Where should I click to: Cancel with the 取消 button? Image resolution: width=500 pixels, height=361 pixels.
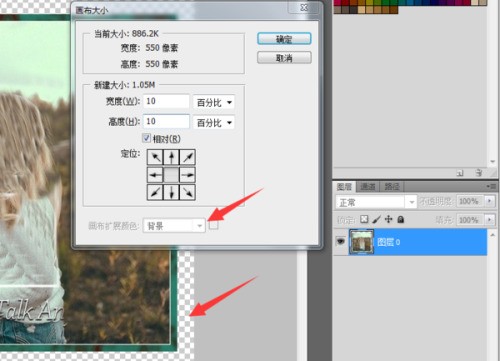[x=284, y=58]
